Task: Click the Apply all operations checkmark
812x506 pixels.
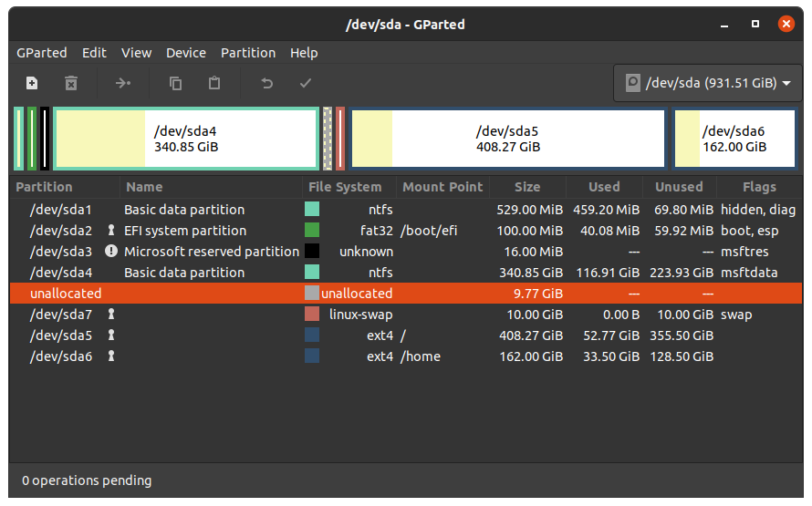Action: point(306,83)
